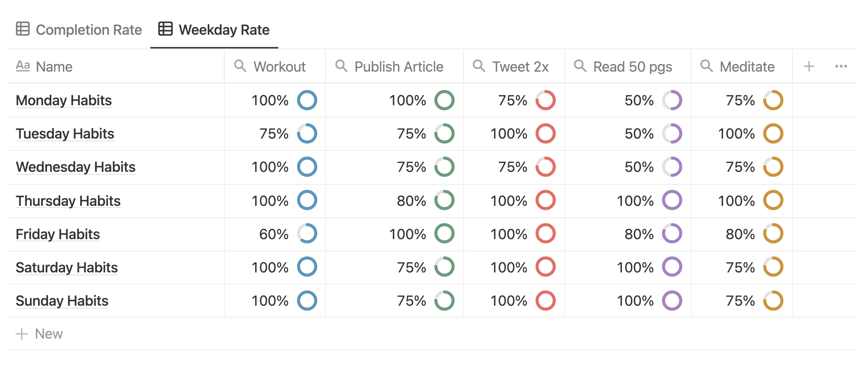Click the rollup icon beside Meditate

coord(707,66)
